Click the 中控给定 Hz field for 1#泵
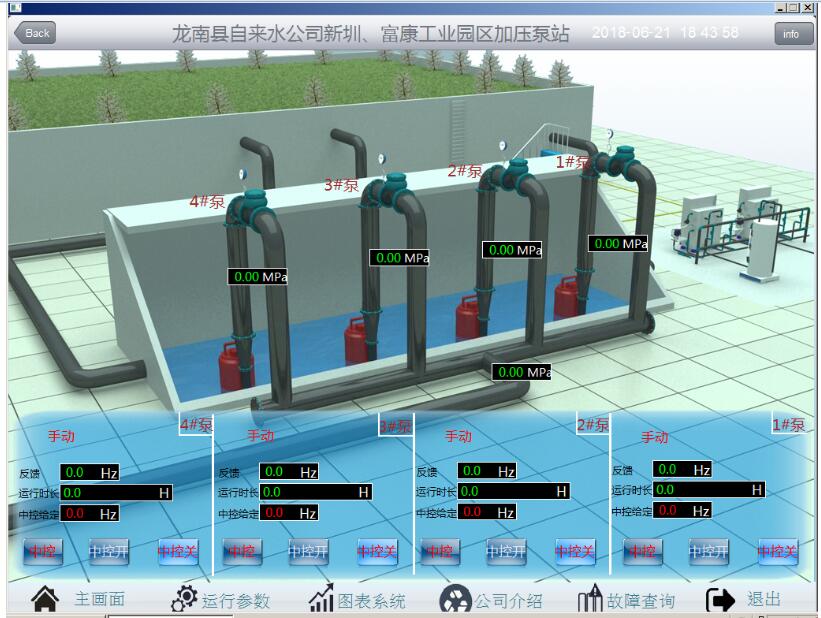The height and width of the screenshot is (618, 821). point(683,510)
